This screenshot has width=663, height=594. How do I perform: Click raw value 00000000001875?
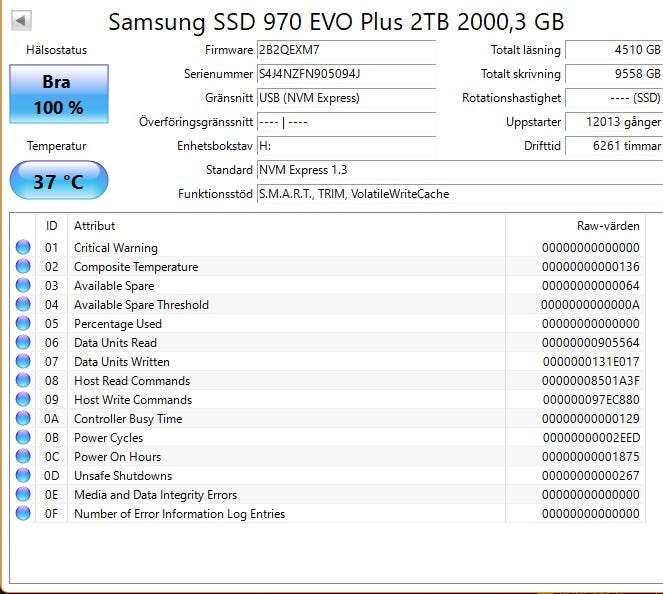591,457
